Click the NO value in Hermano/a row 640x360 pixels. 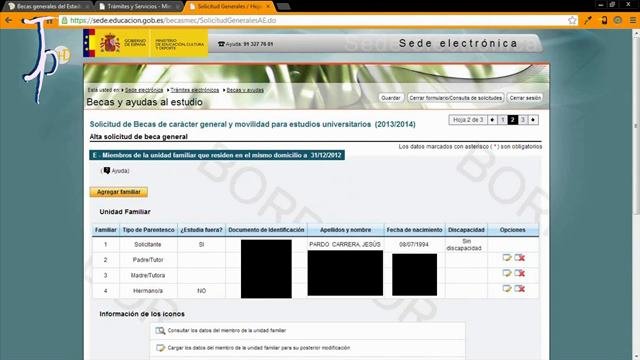tap(202, 291)
